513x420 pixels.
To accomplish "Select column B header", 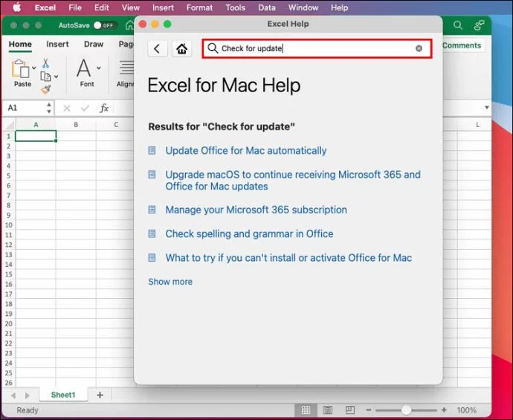I will click(76, 125).
